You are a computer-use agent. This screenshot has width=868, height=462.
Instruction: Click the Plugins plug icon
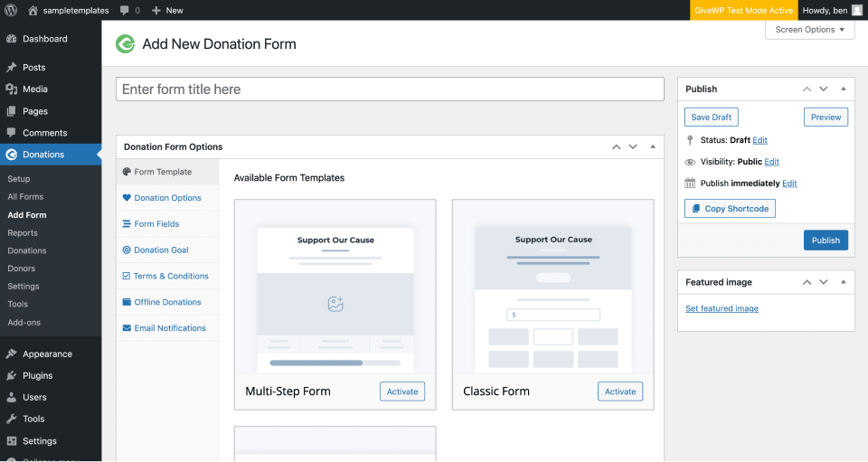point(11,376)
